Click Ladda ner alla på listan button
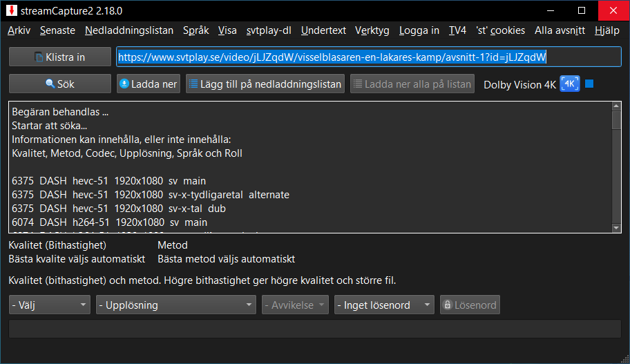The width and height of the screenshot is (630, 364). 412,84
